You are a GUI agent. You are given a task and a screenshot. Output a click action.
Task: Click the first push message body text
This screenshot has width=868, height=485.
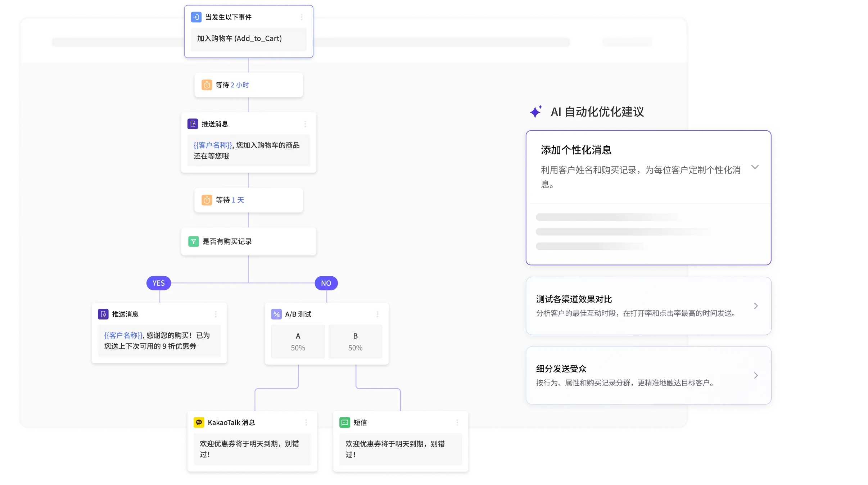[x=247, y=150]
